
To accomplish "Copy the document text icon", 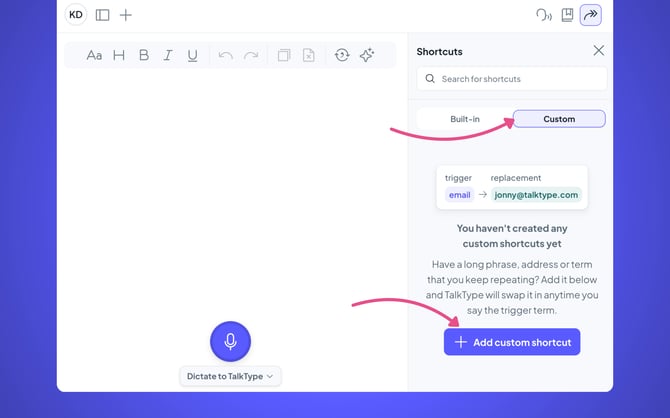I will (x=284, y=55).
